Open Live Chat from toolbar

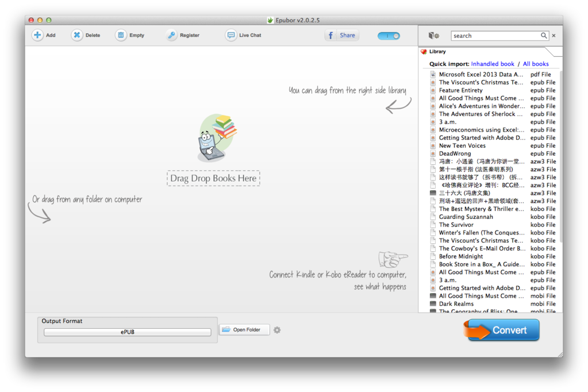[x=243, y=35]
